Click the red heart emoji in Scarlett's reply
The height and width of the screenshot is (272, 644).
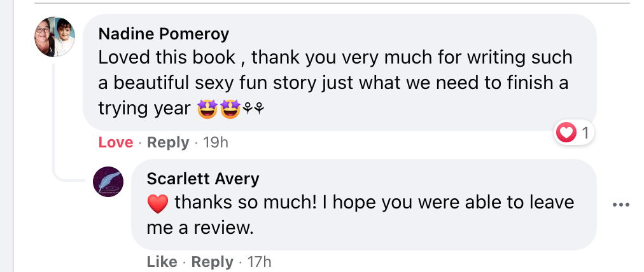tap(157, 203)
